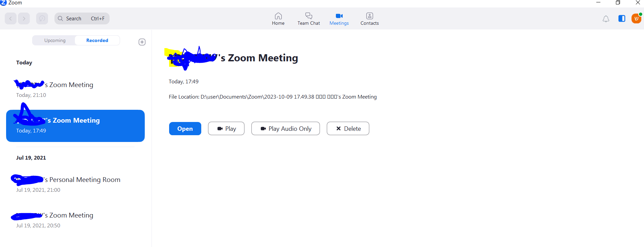
Task: Open the profile avatar menu
Action: point(636,18)
